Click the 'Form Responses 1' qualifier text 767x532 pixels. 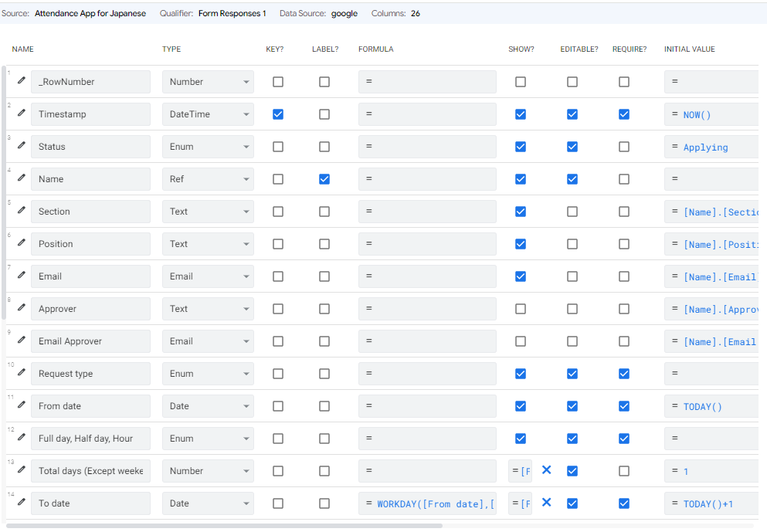tap(232, 13)
